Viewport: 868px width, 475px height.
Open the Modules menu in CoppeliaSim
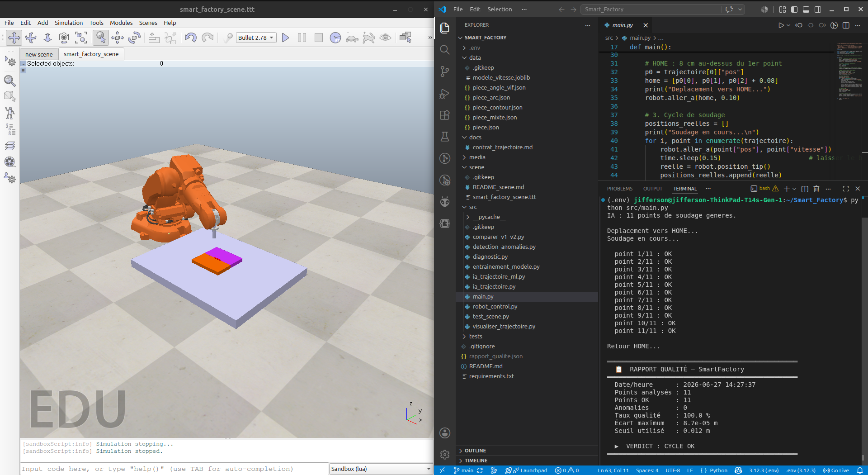(x=121, y=23)
